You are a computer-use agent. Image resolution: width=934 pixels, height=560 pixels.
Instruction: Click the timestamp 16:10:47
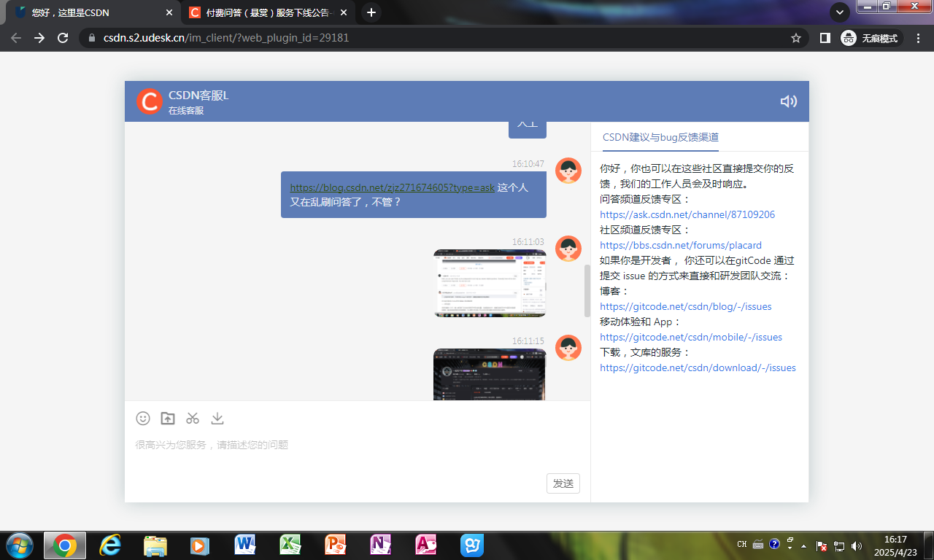(528, 164)
